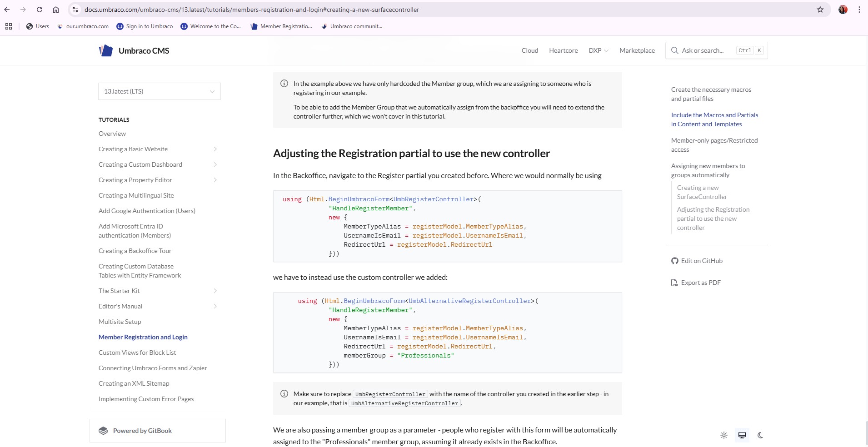Open Connecting Umbraco Forms and Zapier
Screen dimensions: 868x447
pos(153,368)
